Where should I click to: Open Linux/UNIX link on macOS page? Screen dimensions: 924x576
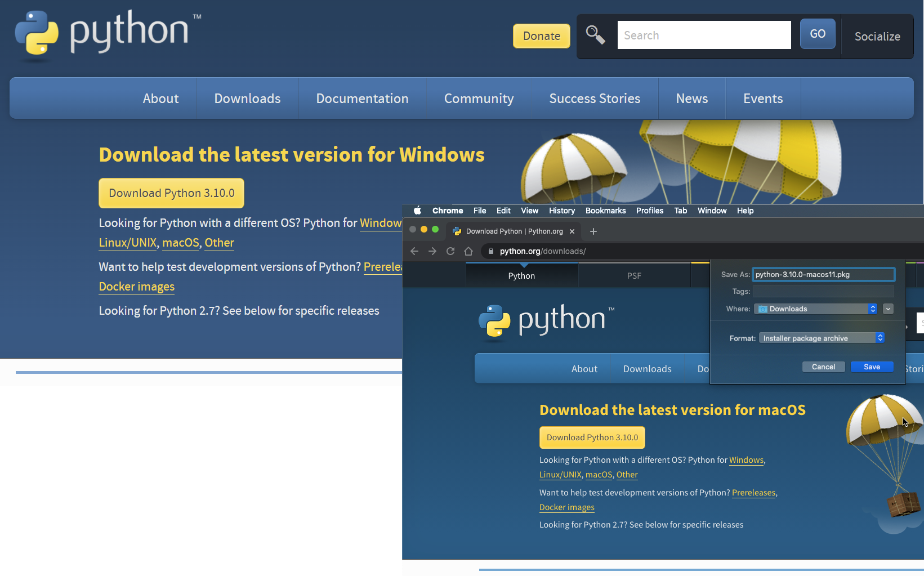[x=560, y=475]
